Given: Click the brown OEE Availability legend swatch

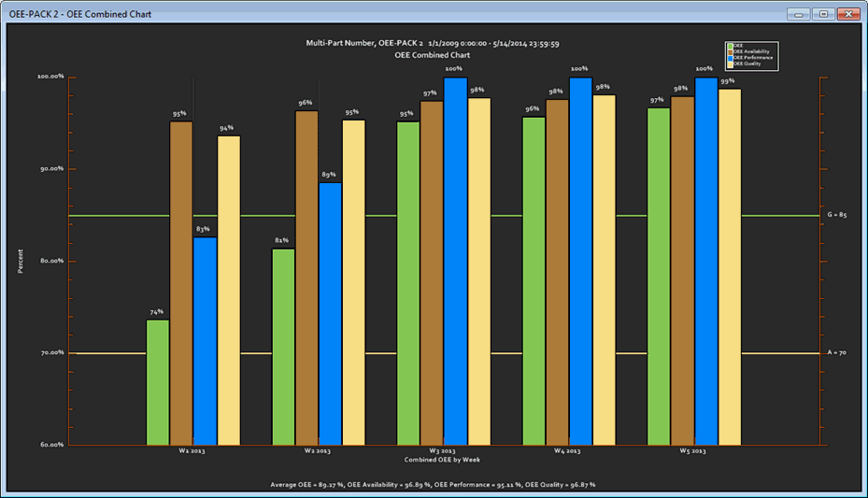Looking at the screenshot, I should tap(730, 51).
